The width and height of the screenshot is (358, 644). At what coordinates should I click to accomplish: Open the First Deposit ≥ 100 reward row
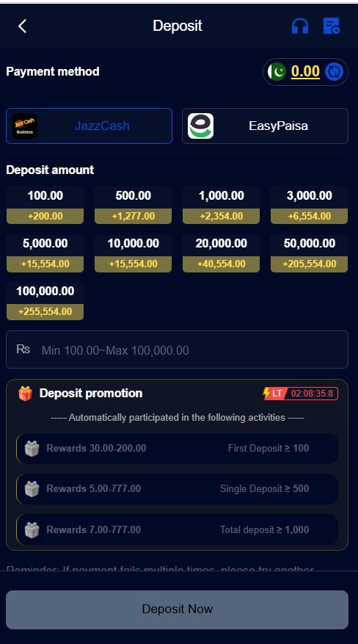(177, 449)
